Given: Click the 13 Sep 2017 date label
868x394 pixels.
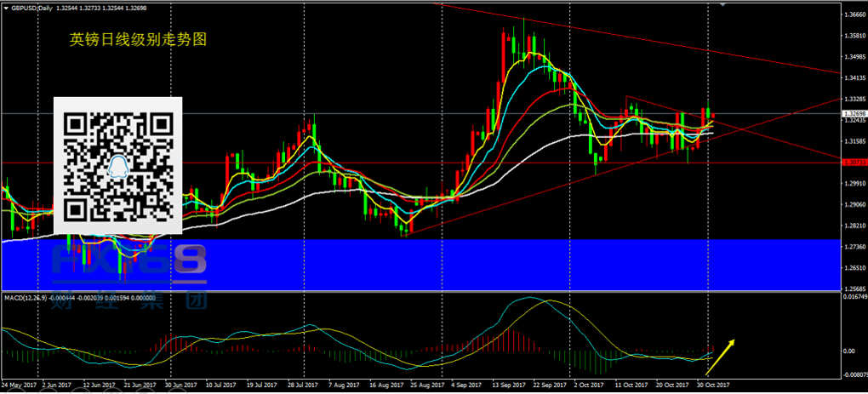Looking at the screenshot, I should point(506,385).
